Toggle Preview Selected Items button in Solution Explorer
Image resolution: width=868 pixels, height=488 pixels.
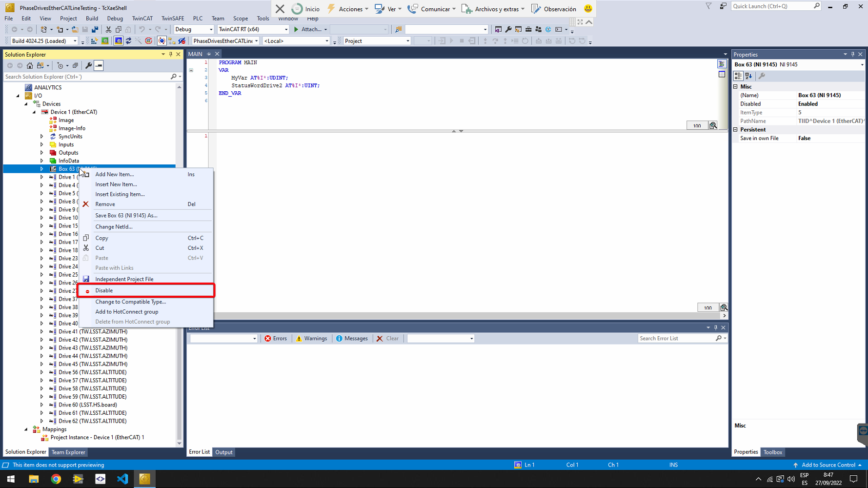pos(99,65)
